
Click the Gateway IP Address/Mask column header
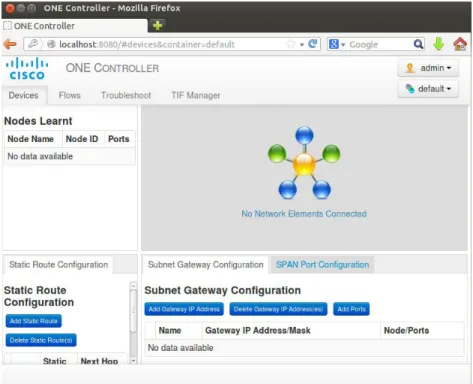[291, 330]
